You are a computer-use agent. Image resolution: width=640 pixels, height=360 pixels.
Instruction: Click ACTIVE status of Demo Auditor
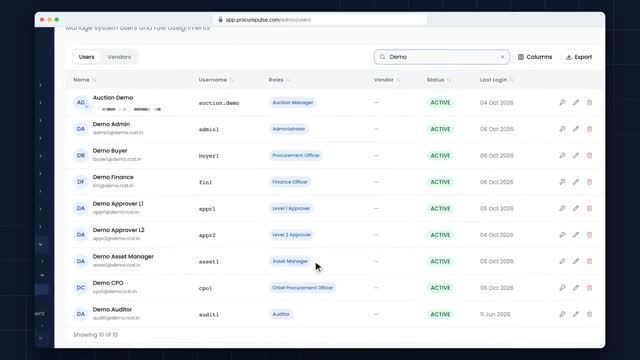pyautogui.click(x=440, y=314)
